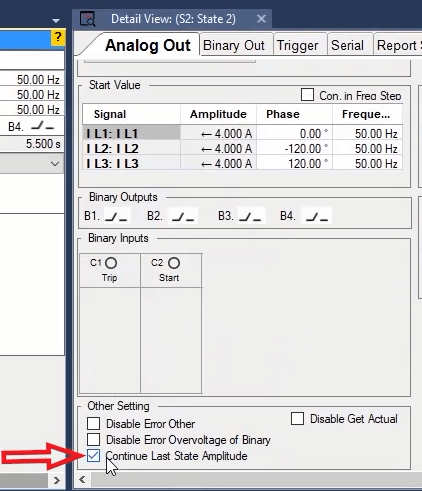Click right scroll arrow of left panel
This screenshot has width=422, height=491.
(x=57, y=480)
